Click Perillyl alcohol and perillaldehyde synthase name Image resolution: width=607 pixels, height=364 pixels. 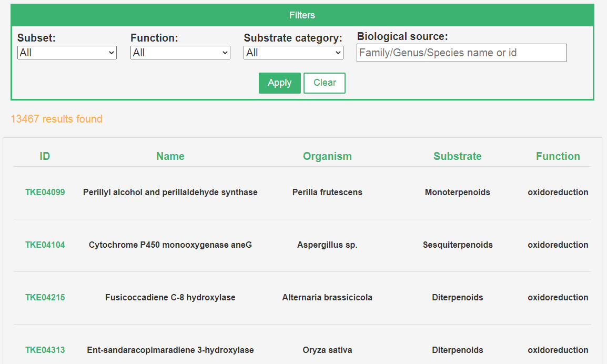[x=170, y=193]
